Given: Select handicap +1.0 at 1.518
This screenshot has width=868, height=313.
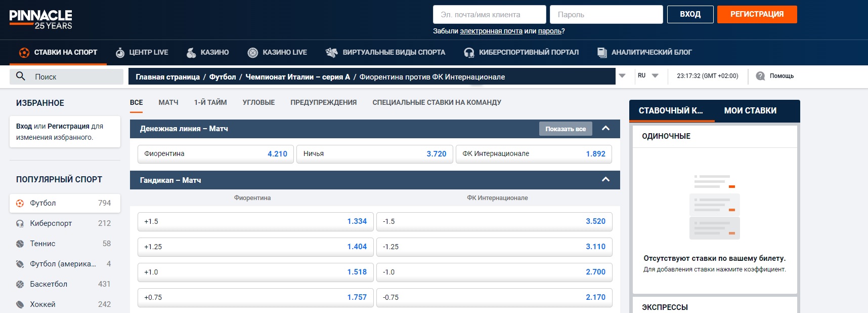Looking at the screenshot, I should 255,272.
